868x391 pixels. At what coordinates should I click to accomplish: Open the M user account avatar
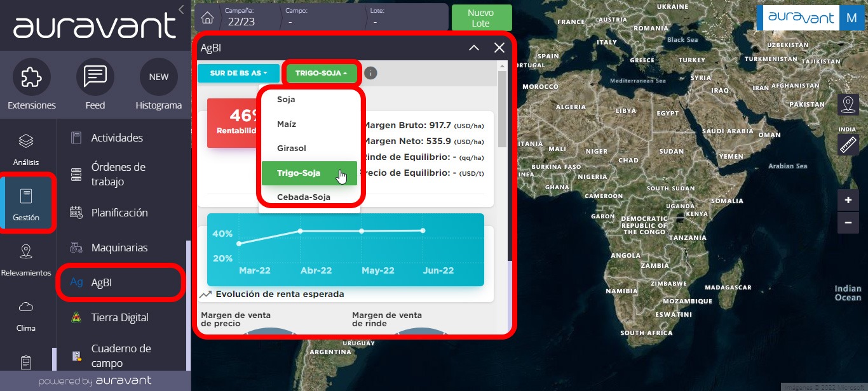point(851,18)
